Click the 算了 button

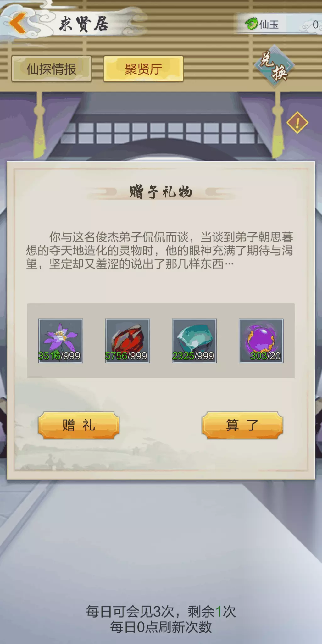pyautogui.click(x=242, y=425)
